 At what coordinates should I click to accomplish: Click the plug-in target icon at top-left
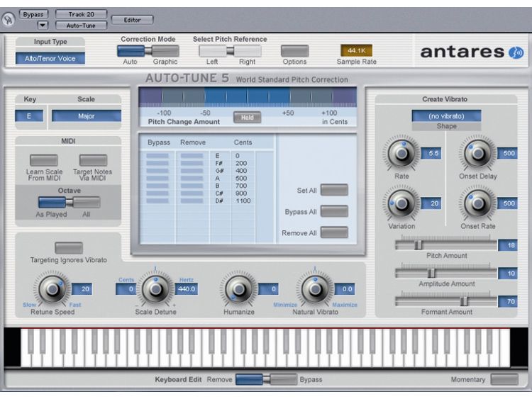[x=8, y=19]
